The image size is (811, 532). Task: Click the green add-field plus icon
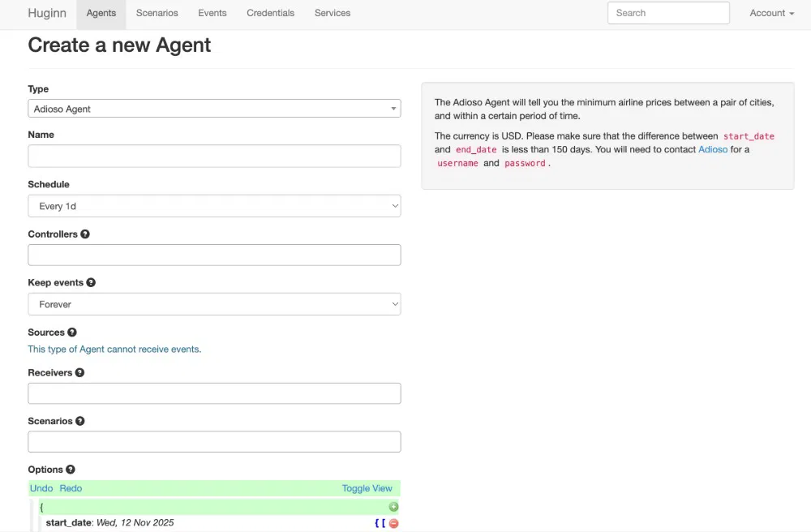(x=393, y=507)
